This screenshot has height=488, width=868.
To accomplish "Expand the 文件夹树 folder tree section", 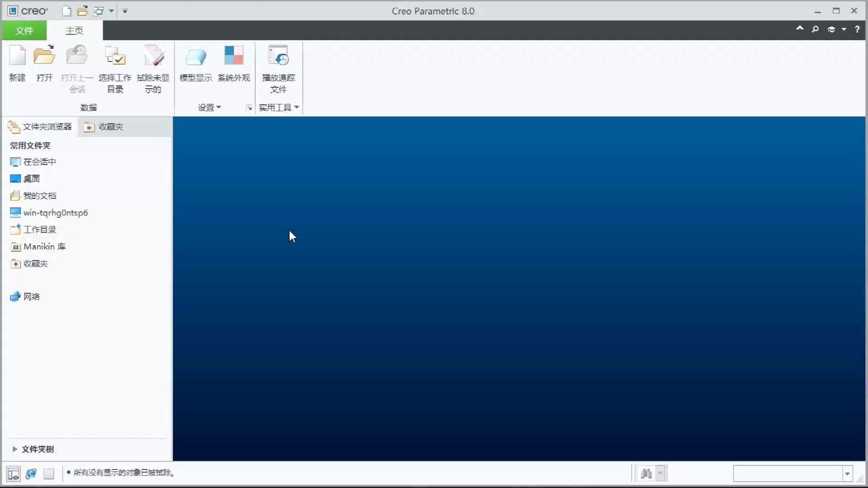I will pyautogui.click(x=15, y=449).
